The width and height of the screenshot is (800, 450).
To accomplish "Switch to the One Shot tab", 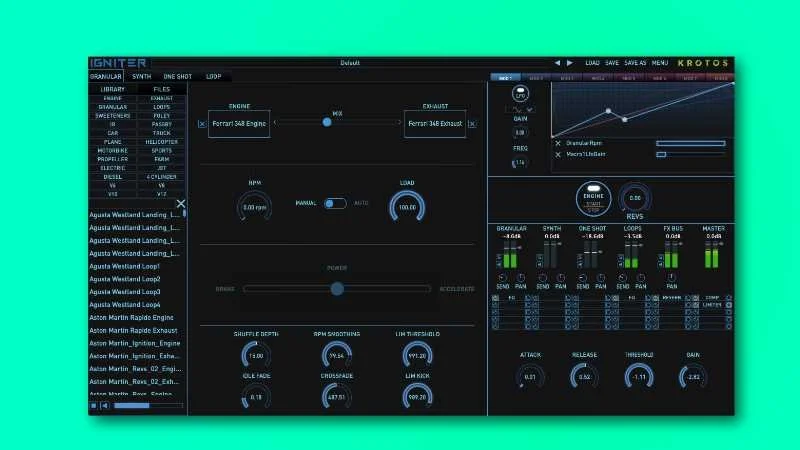I will click(x=178, y=77).
